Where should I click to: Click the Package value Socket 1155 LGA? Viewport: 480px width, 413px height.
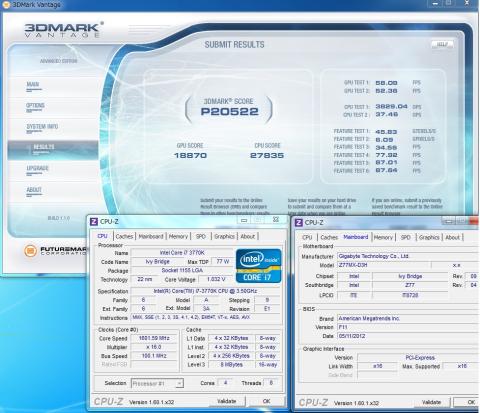(182, 270)
